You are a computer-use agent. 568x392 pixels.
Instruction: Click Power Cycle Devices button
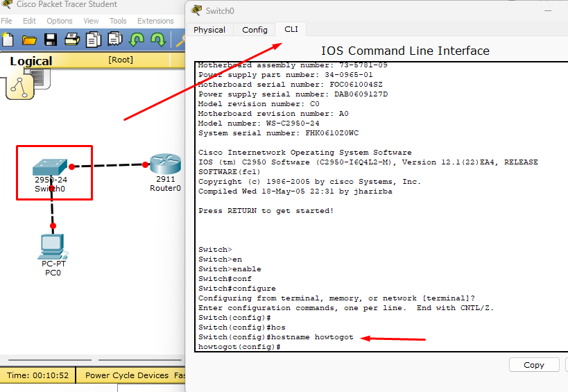(127, 375)
